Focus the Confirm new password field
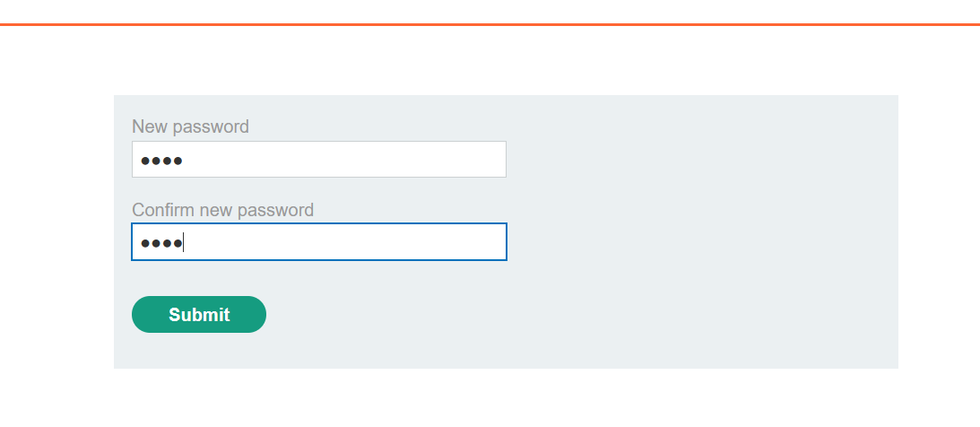Image resolution: width=980 pixels, height=427 pixels. pyautogui.click(x=318, y=242)
